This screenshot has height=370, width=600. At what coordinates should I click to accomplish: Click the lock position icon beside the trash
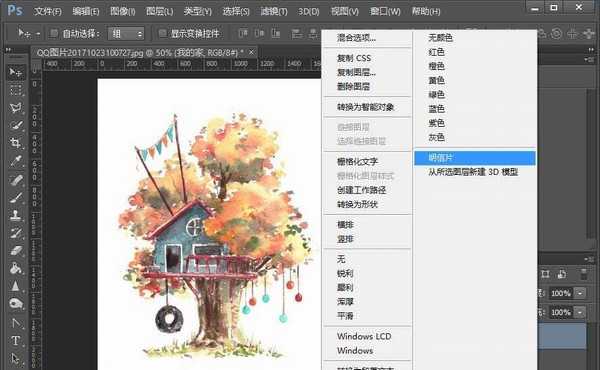point(562,274)
